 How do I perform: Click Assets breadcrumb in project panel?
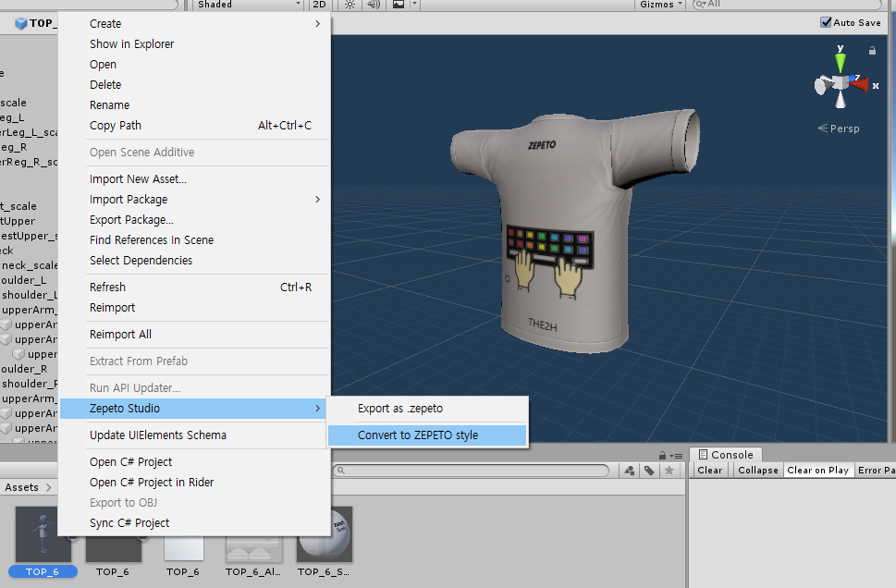(21, 487)
